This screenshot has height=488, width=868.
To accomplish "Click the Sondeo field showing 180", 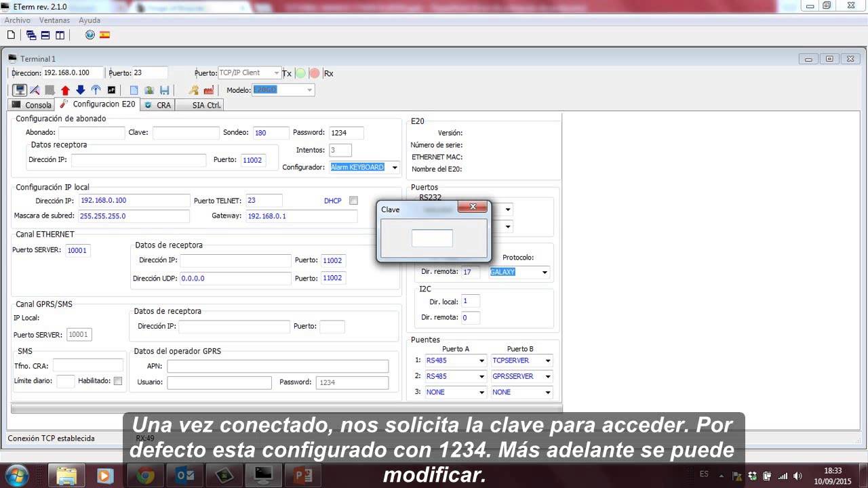I will coord(271,133).
